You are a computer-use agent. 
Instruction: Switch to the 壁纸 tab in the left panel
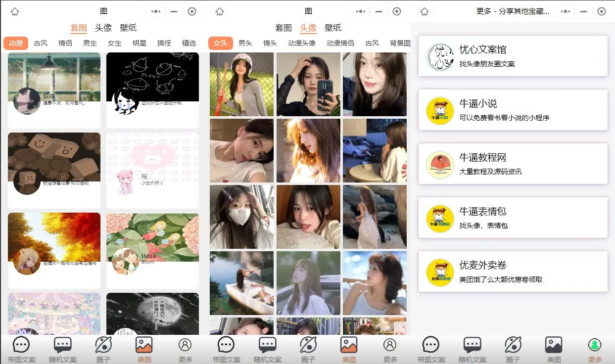pos(128,28)
